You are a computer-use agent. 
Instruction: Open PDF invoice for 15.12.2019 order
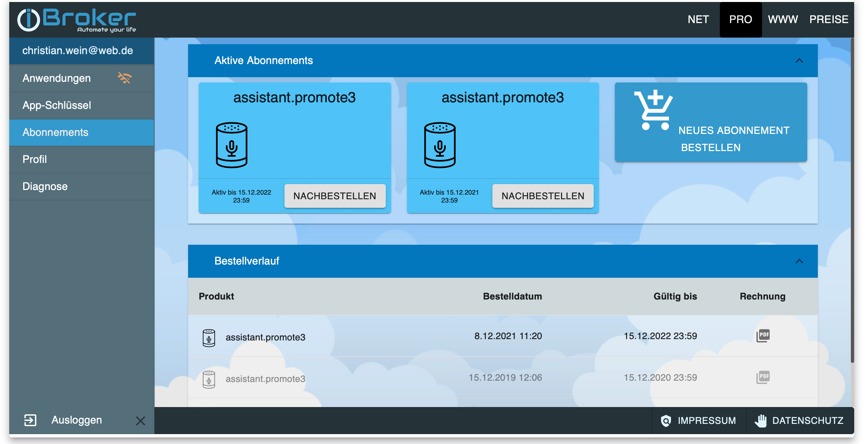pos(763,377)
